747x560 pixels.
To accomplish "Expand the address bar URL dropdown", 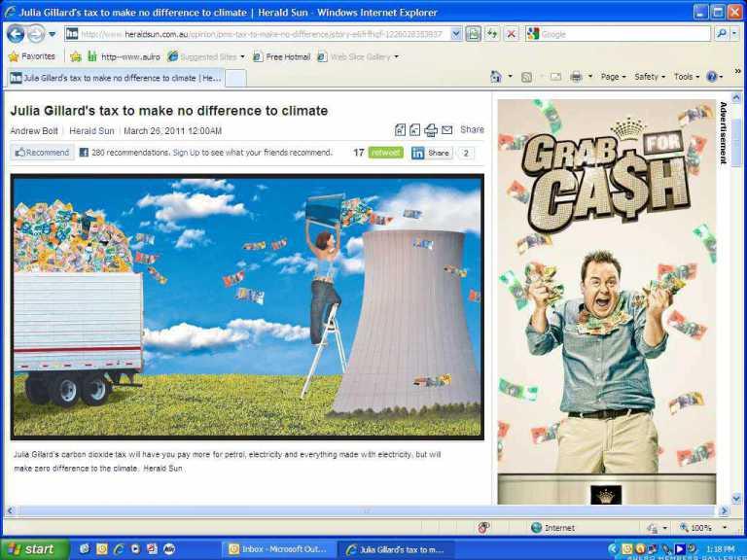I will tap(456, 34).
